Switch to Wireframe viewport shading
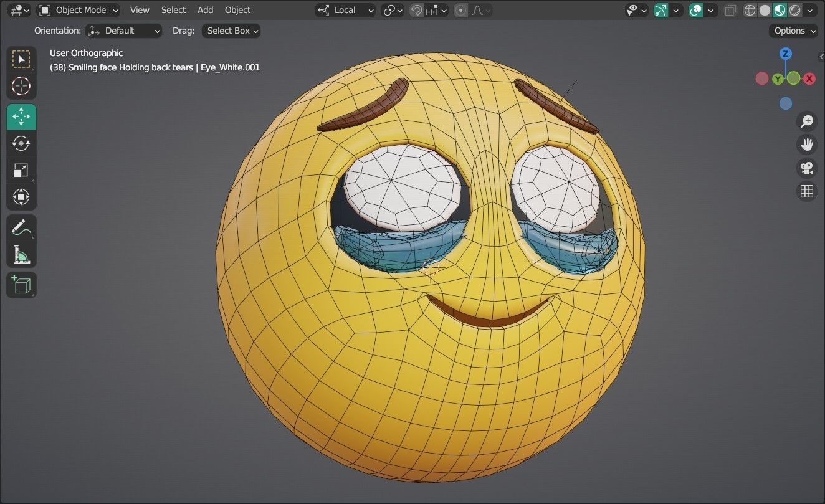The image size is (825, 504). pyautogui.click(x=750, y=10)
